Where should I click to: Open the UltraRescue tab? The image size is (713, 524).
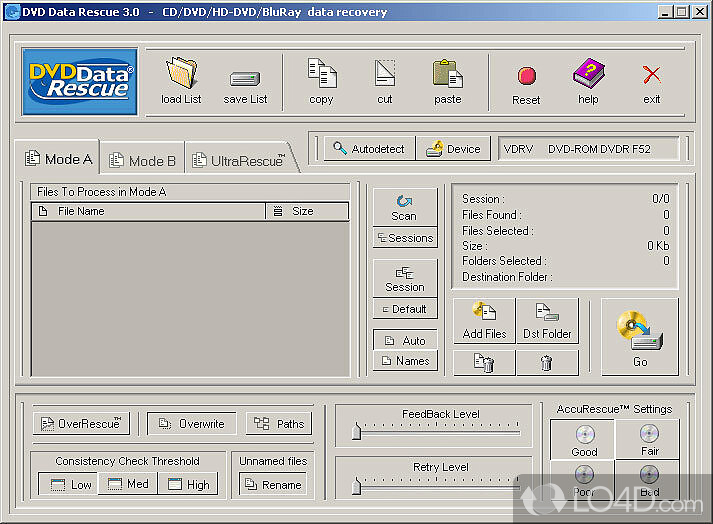point(239,160)
